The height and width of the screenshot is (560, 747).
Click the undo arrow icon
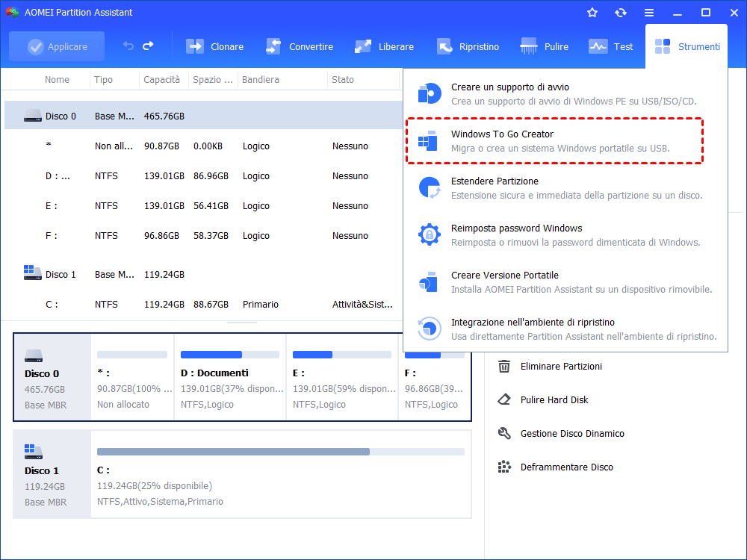point(128,46)
